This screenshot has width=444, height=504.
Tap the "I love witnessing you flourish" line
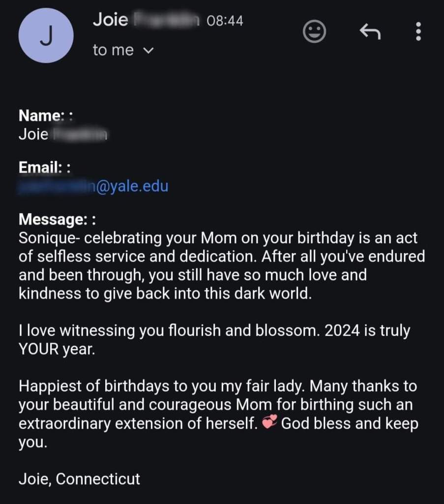point(214,331)
